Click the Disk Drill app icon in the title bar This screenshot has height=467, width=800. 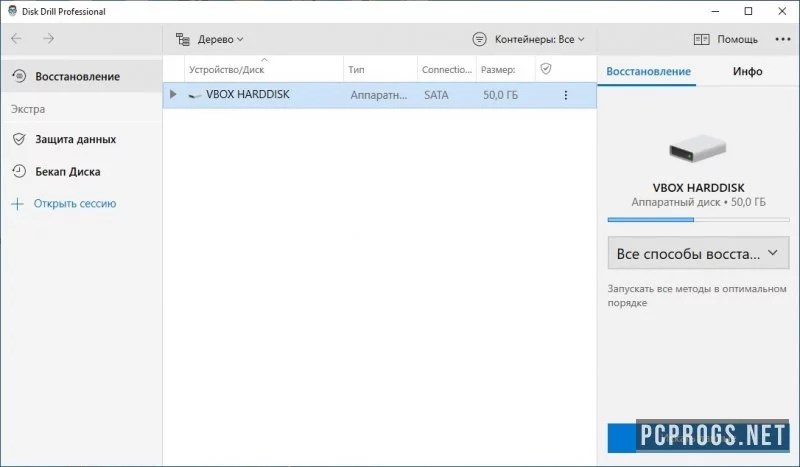(x=12, y=11)
